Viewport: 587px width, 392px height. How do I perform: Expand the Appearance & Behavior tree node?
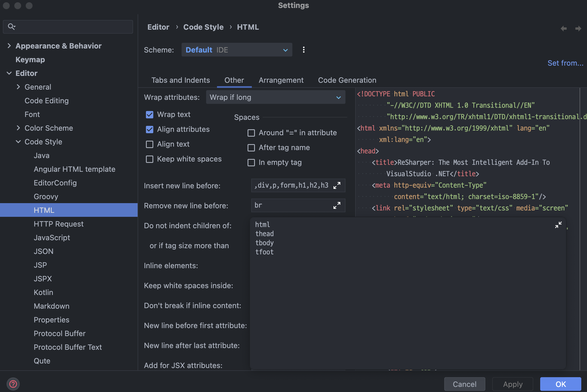[x=9, y=46]
